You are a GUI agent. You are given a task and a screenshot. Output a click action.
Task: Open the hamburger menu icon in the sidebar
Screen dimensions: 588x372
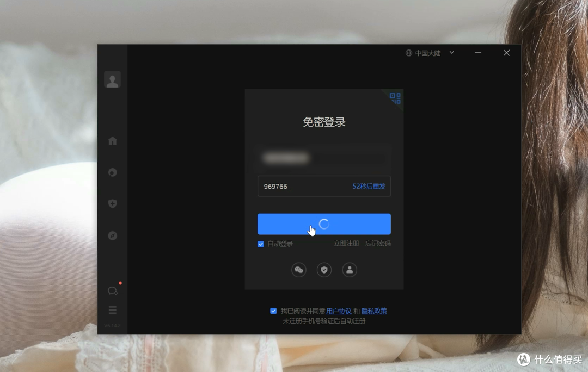click(113, 310)
